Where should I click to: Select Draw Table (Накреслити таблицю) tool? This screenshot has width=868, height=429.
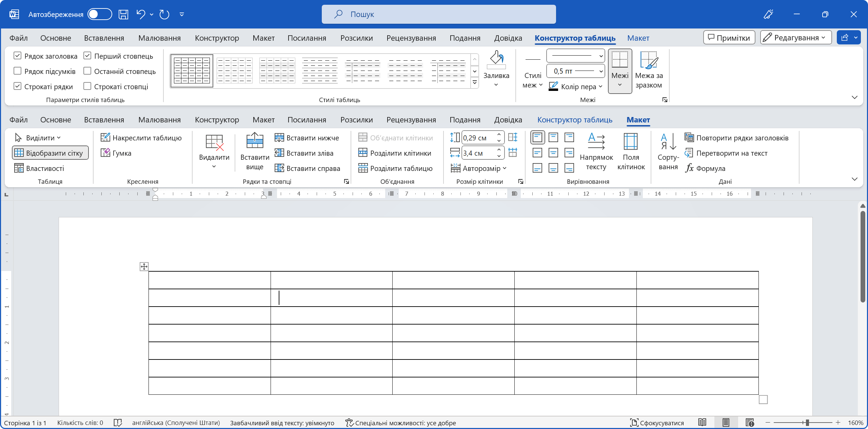click(x=141, y=138)
